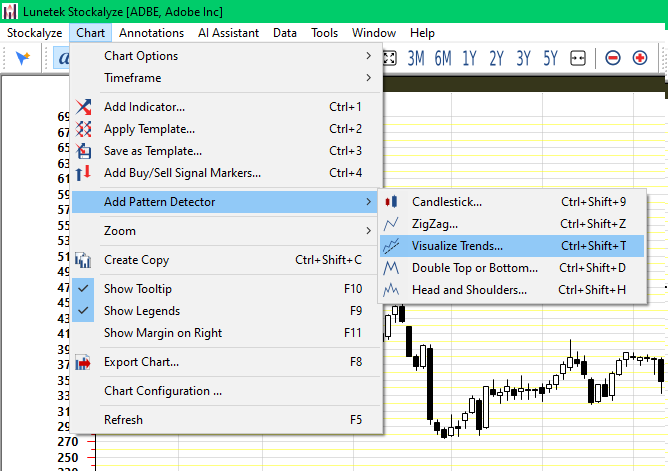
Task: Set chart range to 1Y
Action: [469, 58]
